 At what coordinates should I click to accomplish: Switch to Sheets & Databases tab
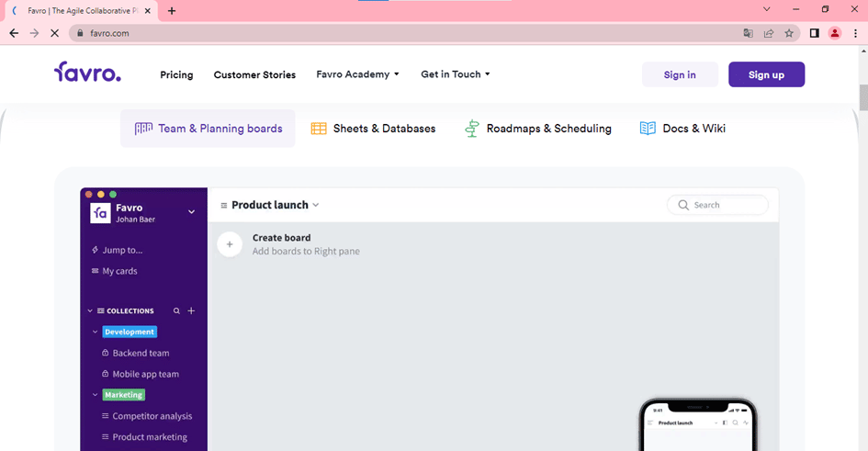pyautogui.click(x=373, y=129)
